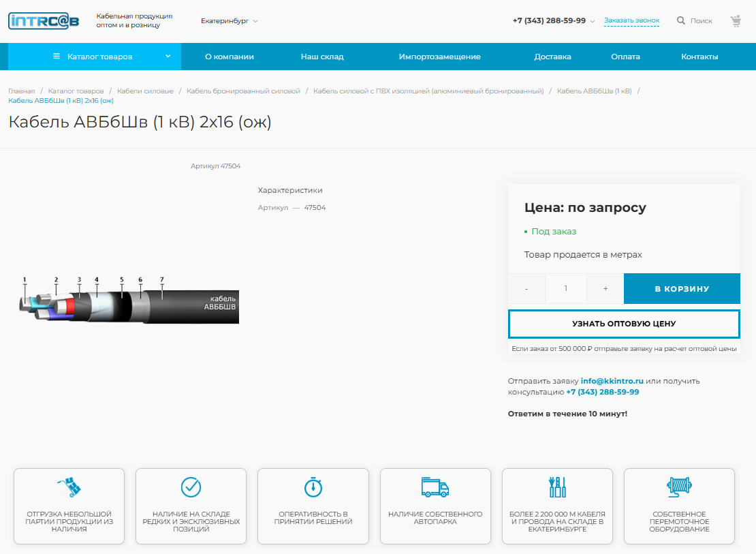Click the stopwatch quick decisions icon
This screenshot has height=554, width=756.
click(313, 487)
